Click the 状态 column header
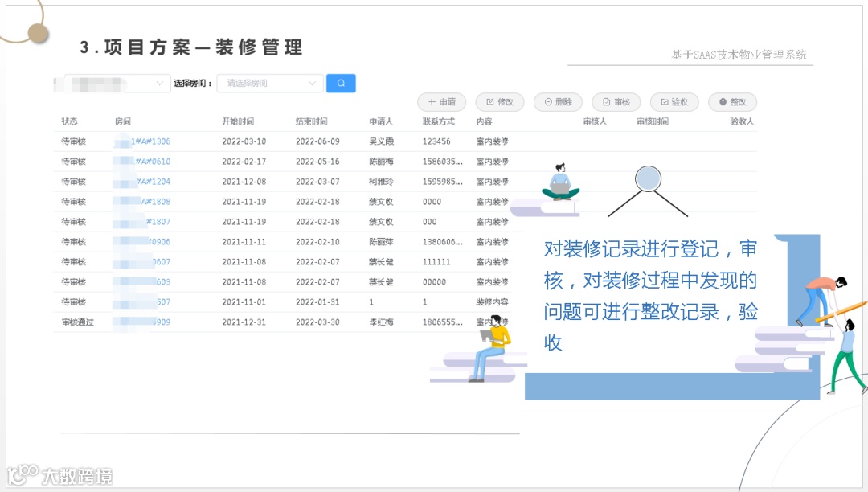The width and height of the screenshot is (868, 492). click(x=70, y=121)
